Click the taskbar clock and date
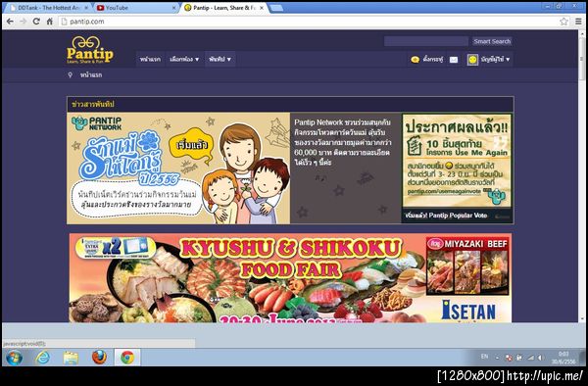Viewport: 588px width, 386px height. [563, 358]
